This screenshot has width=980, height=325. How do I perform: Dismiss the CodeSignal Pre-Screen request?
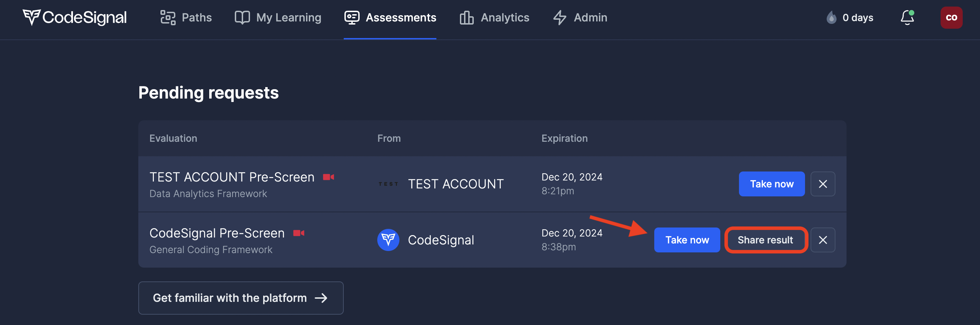point(823,240)
